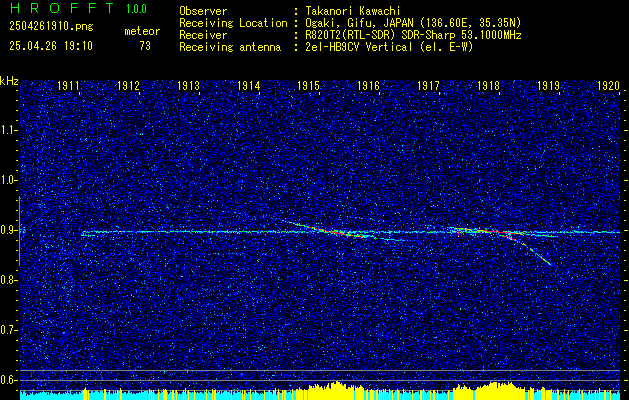
Task: Click the kHz axis unit label
Action: pos(9,81)
